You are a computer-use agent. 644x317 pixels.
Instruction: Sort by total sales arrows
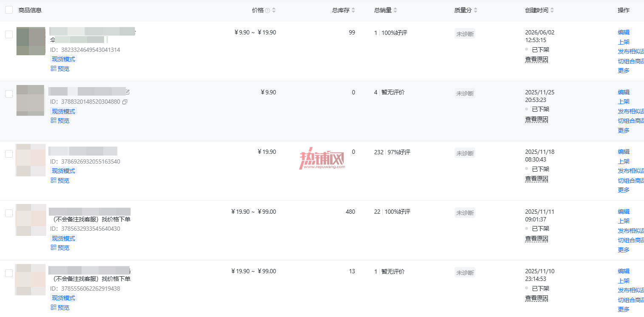[x=395, y=11]
